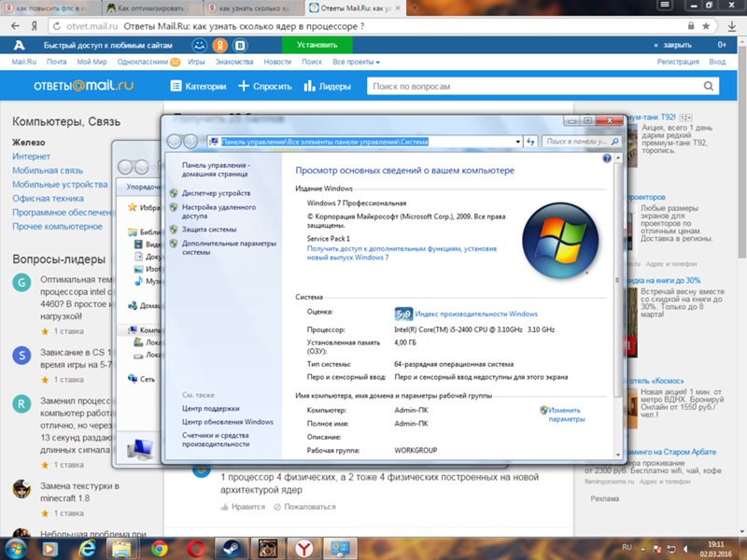
Task: Open "Офисная техника" category
Action: [49, 199]
